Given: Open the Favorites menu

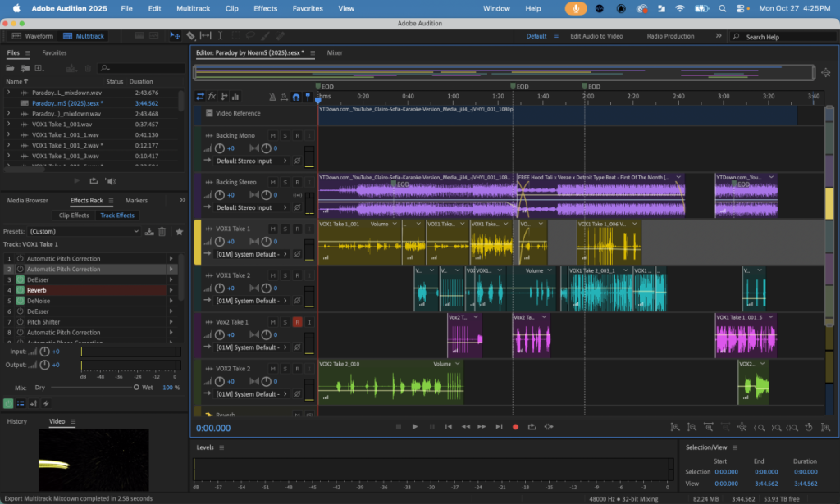Looking at the screenshot, I should pyautogui.click(x=308, y=8).
